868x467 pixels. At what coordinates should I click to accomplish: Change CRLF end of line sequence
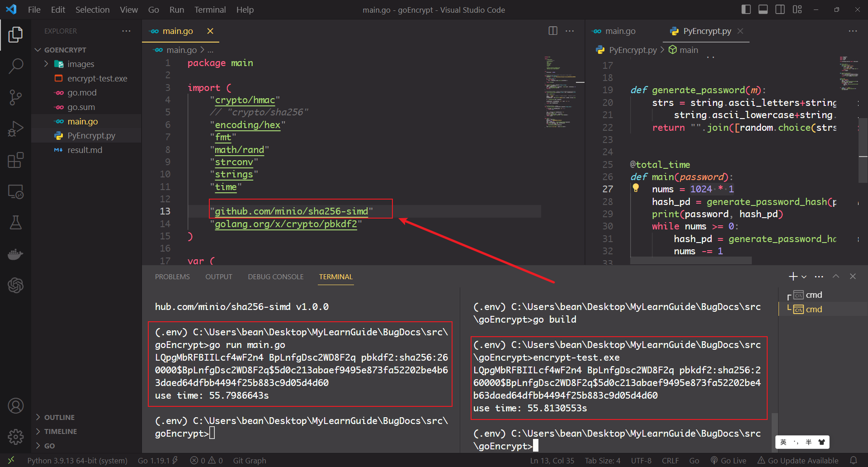point(670,460)
